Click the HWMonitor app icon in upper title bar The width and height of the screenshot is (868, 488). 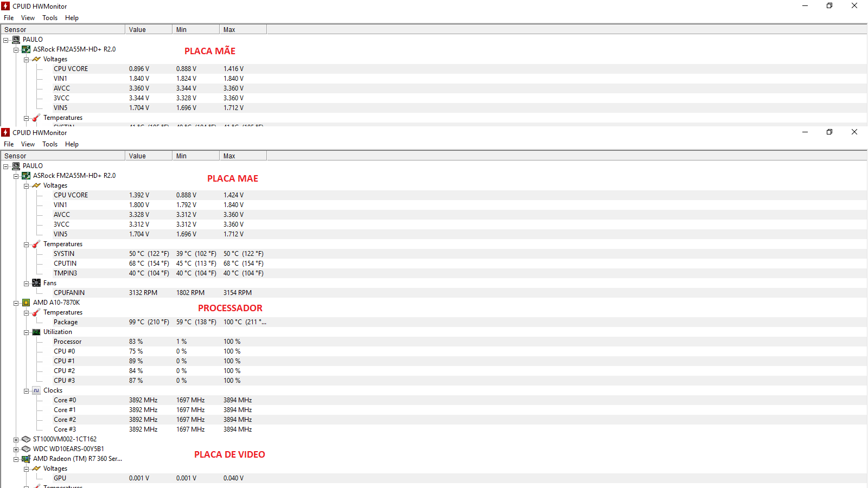coord(5,6)
